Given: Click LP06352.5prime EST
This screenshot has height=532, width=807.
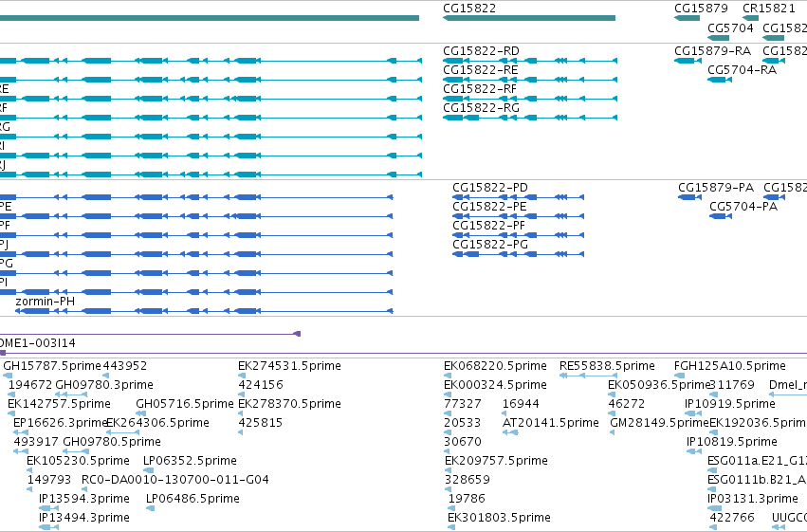Looking at the screenshot, I should [x=148, y=470].
